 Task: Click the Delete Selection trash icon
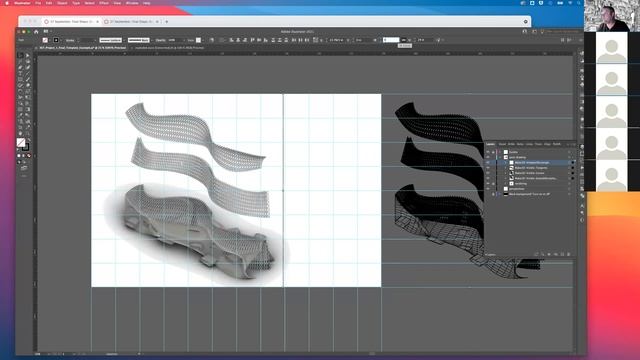[569, 254]
